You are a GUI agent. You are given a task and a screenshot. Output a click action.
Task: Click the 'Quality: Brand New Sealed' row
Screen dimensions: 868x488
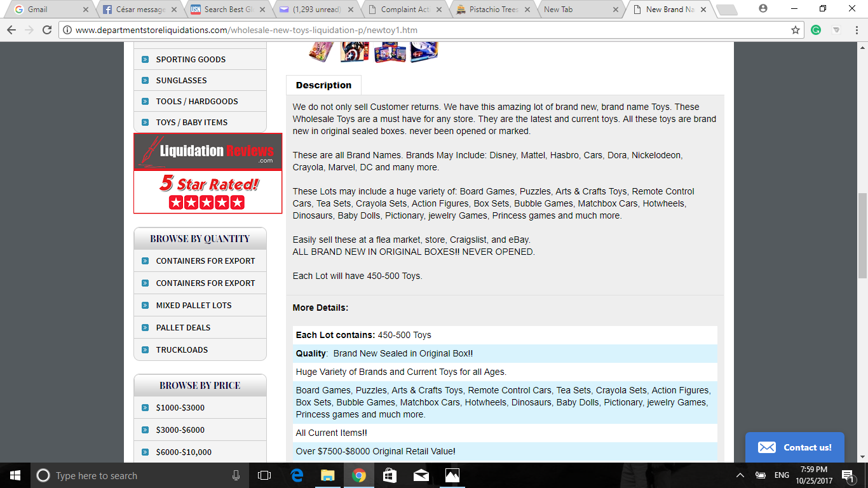pos(505,353)
